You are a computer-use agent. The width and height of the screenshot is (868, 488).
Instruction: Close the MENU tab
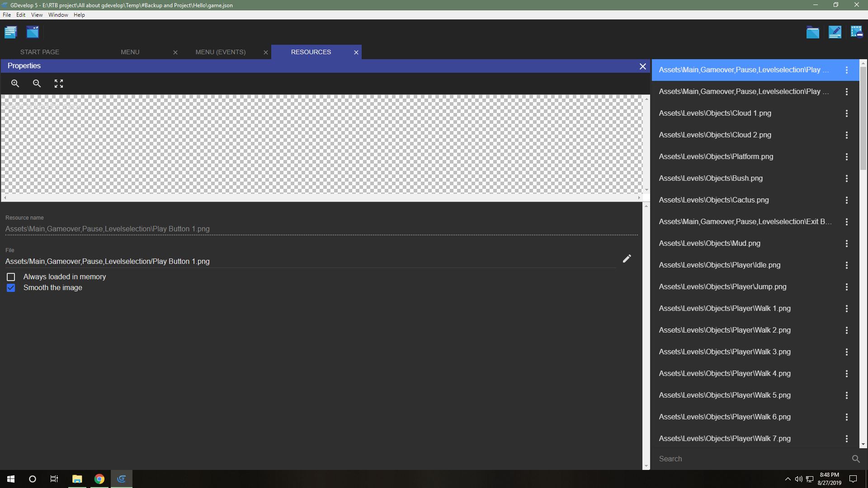tap(175, 52)
